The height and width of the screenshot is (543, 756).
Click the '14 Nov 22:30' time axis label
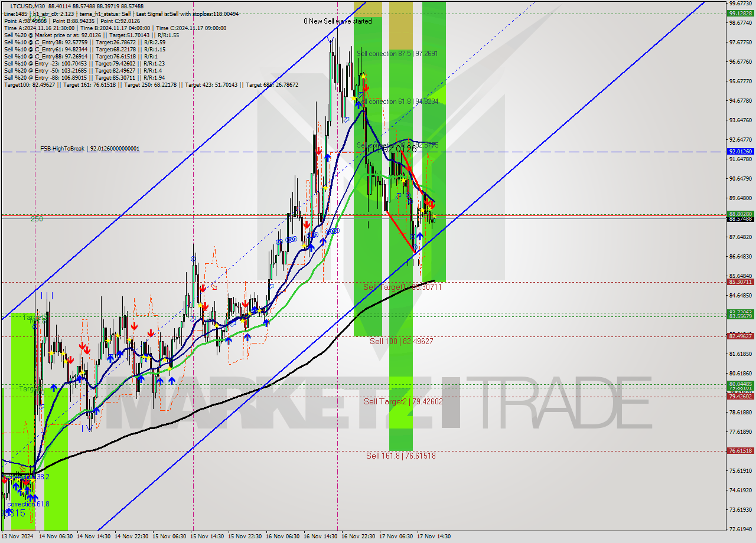131,537
